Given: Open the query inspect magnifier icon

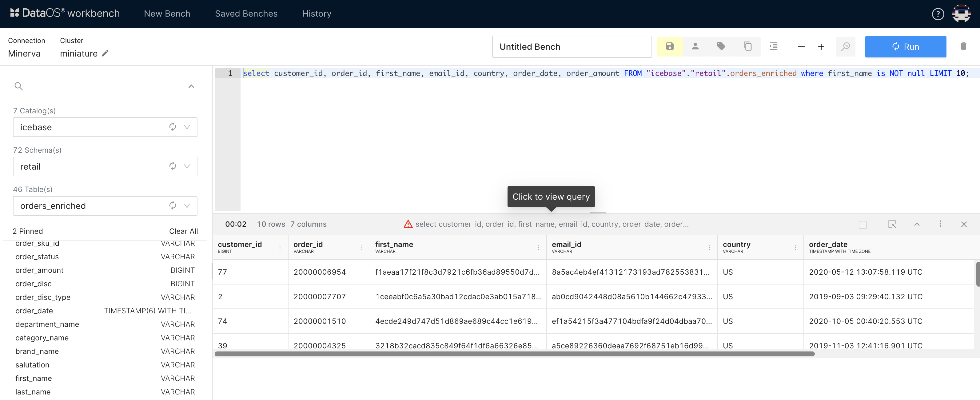Looking at the screenshot, I should click(845, 46).
